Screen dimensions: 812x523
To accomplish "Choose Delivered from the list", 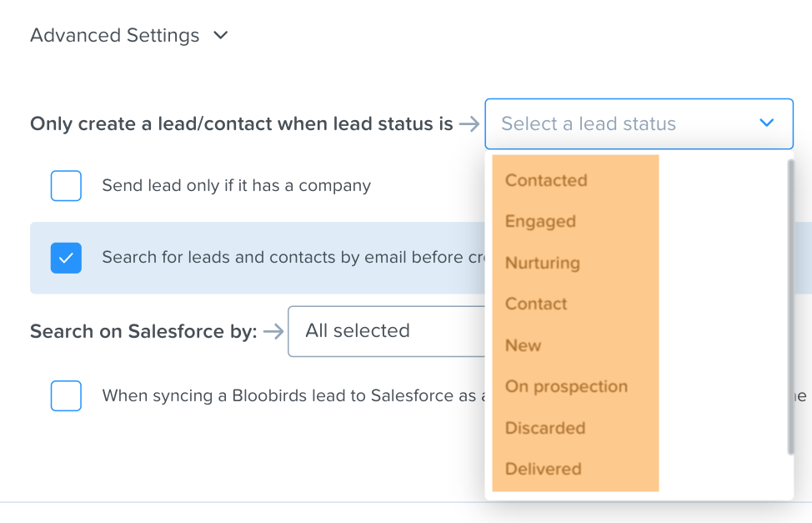I will (x=544, y=469).
